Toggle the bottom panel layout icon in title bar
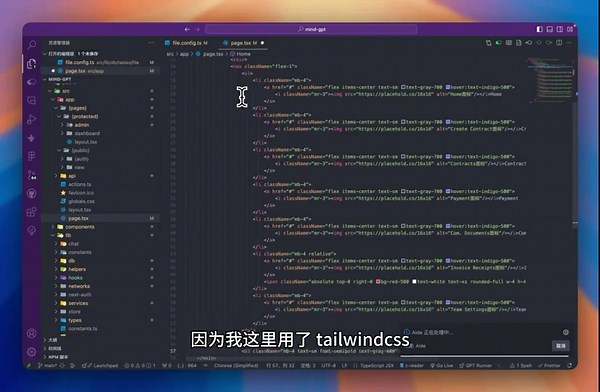600x392 pixels. pyautogui.click(x=550, y=29)
